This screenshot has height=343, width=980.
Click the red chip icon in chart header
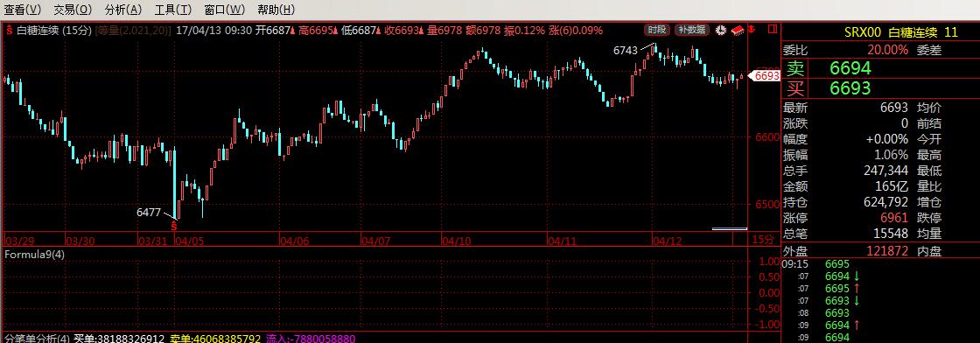[x=738, y=30]
